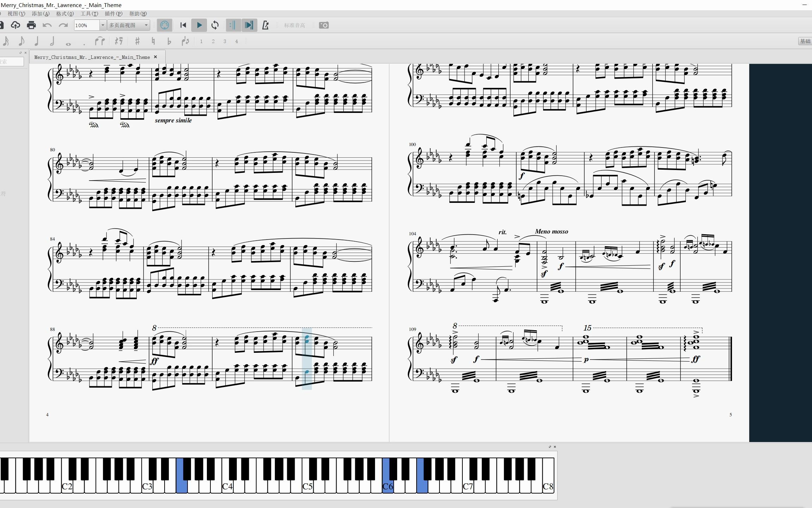Close the palette panel
812x508 pixels.
coord(25,53)
